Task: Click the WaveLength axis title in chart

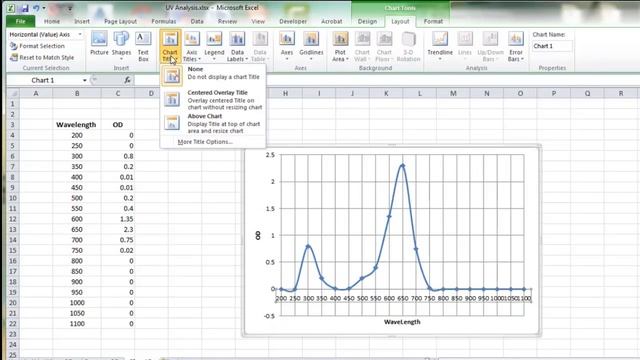Action: pos(402,322)
